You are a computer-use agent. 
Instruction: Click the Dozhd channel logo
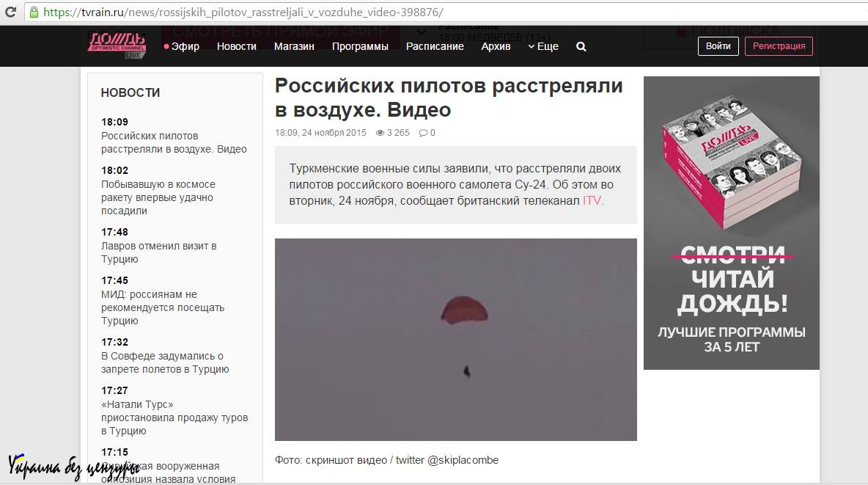[116, 45]
